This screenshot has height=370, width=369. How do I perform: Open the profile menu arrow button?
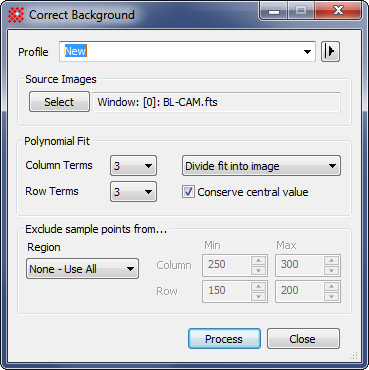tap(330, 52)
